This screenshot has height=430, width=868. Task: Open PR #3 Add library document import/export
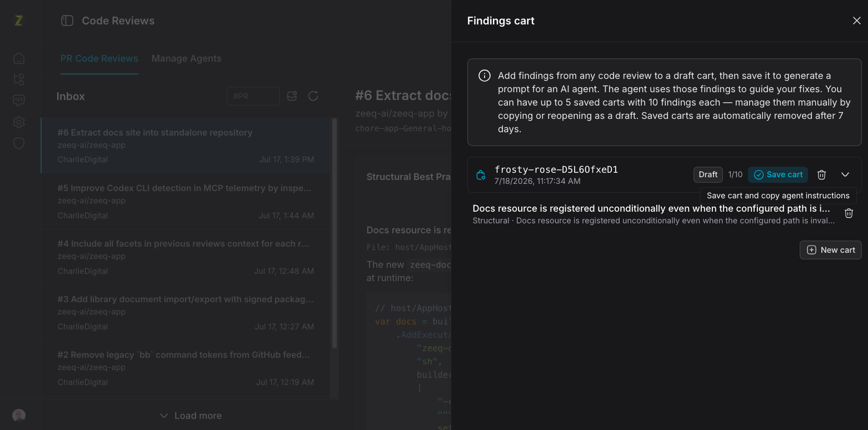[186, 312]
